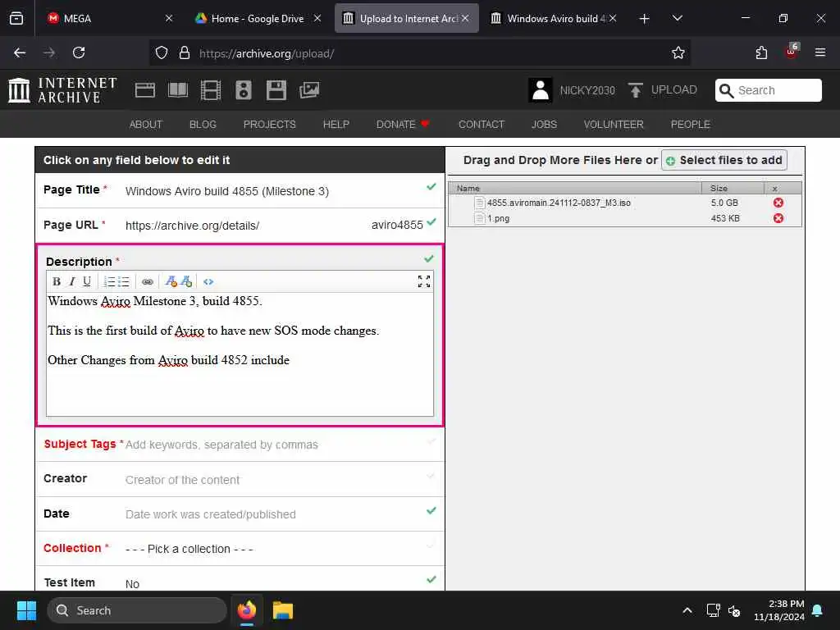This screenshot has width=840, height=630.
Task: Open JOBS navigation item
Action: click(x=545, y=125)
